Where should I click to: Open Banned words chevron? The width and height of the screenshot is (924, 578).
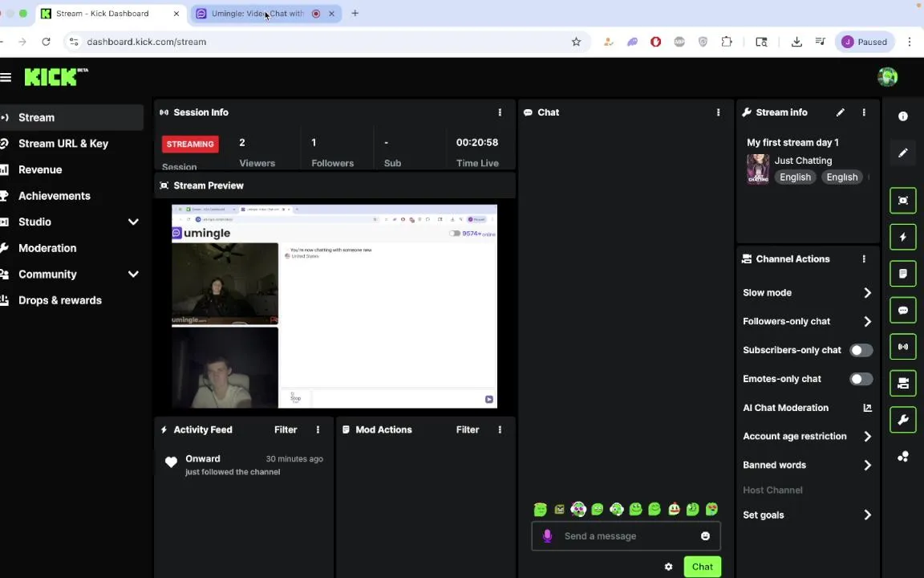click(867, 466)
